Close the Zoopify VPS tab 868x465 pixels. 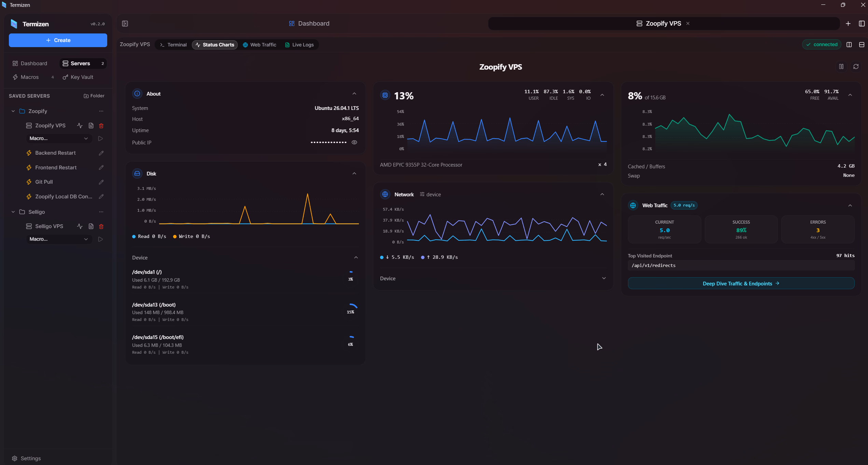pyautogui.click(x=688, y=24)
